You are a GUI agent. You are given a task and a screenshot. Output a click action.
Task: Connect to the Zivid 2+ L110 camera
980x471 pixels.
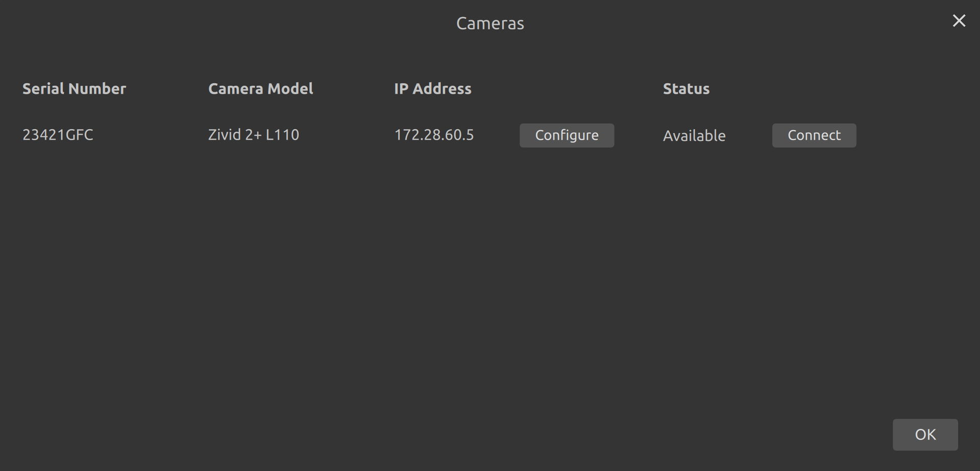pos(814,135)
